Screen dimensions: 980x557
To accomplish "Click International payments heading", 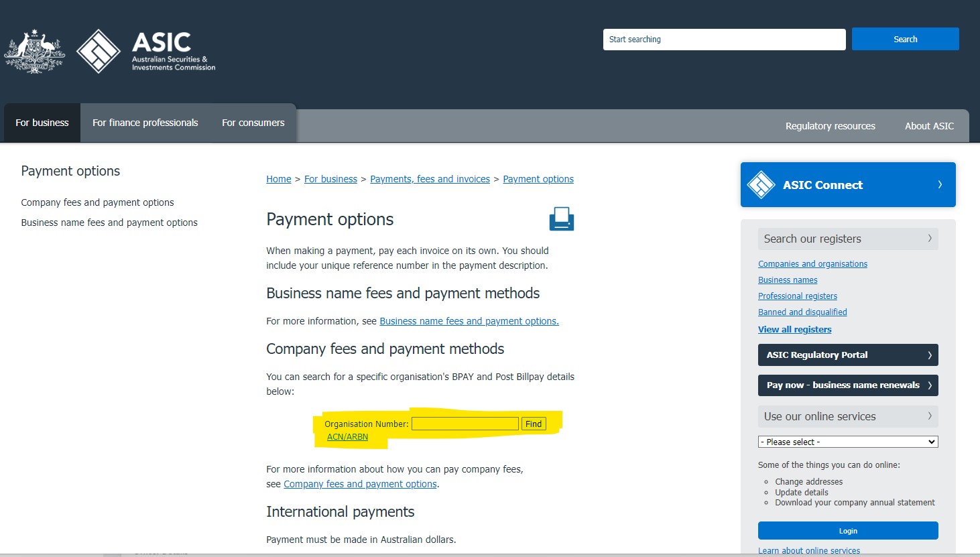I will click(341, 512).
